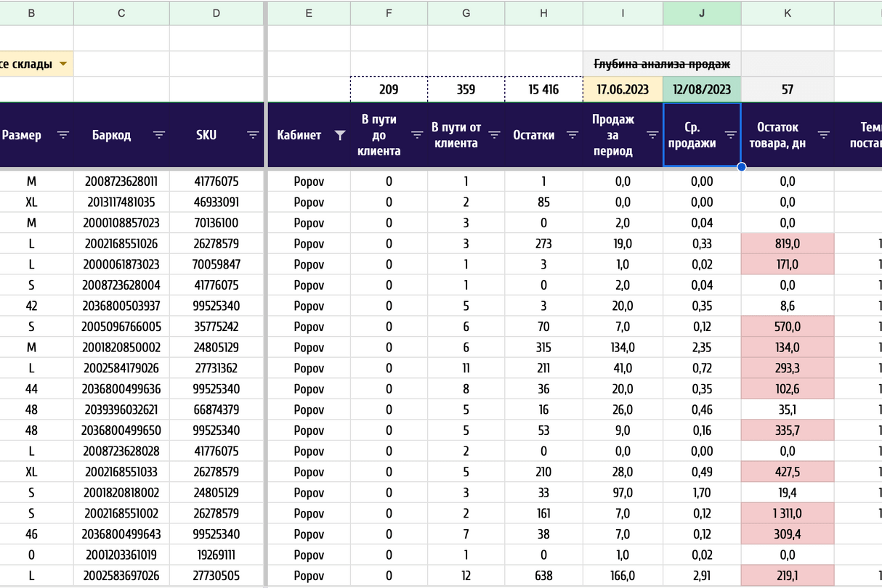882x588 pixels.
Task: Click the SKU column filter icon
Action: coord(253,135)
